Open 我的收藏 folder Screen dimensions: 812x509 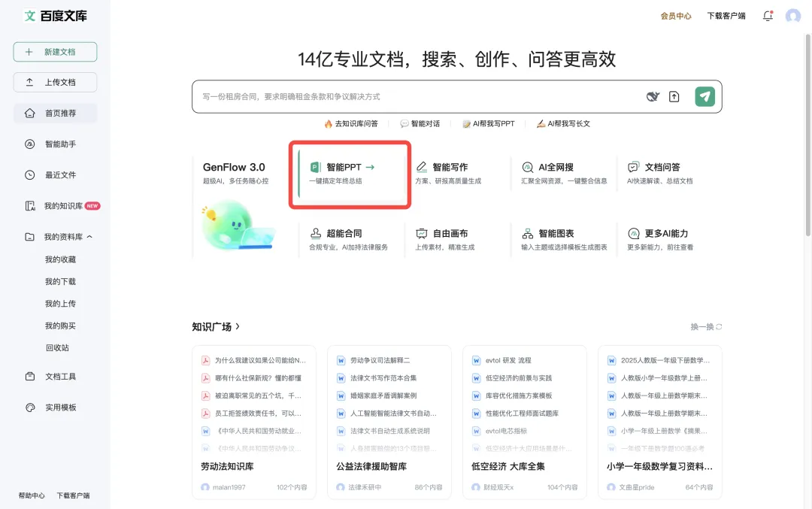(60, 259)
